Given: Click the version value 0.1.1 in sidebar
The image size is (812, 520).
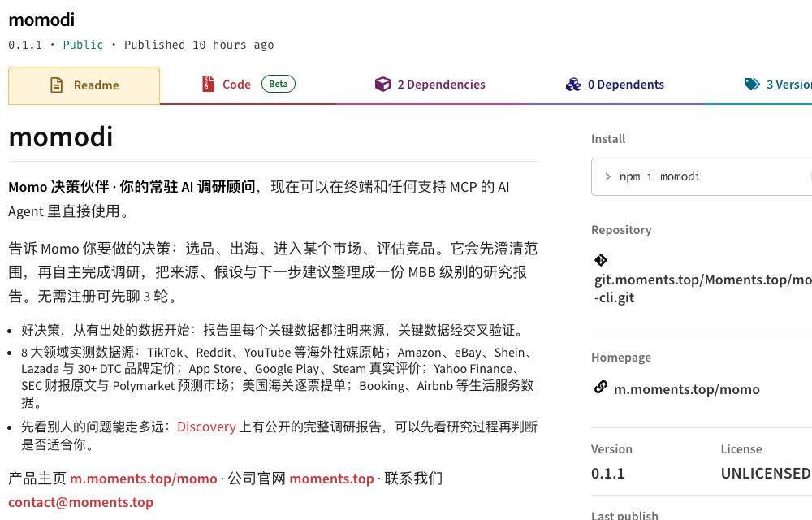Looking at the screenshot, I should pyautogui.click(x=608, y=474).
